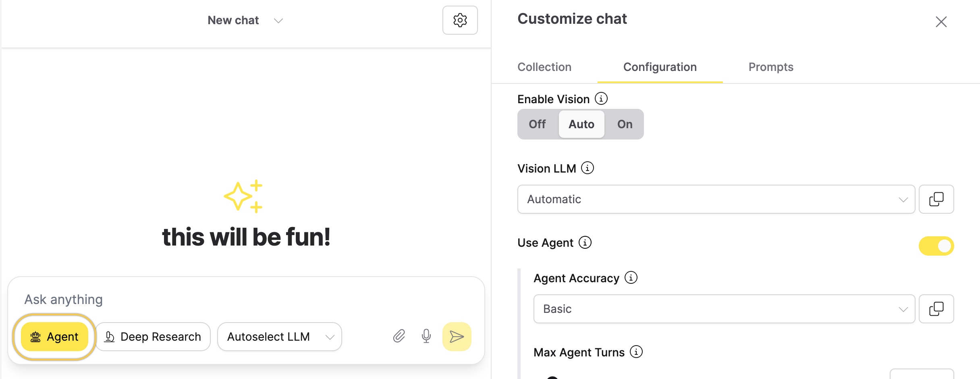
Task: Click the paperclip attach file icon
Action: 399,336
